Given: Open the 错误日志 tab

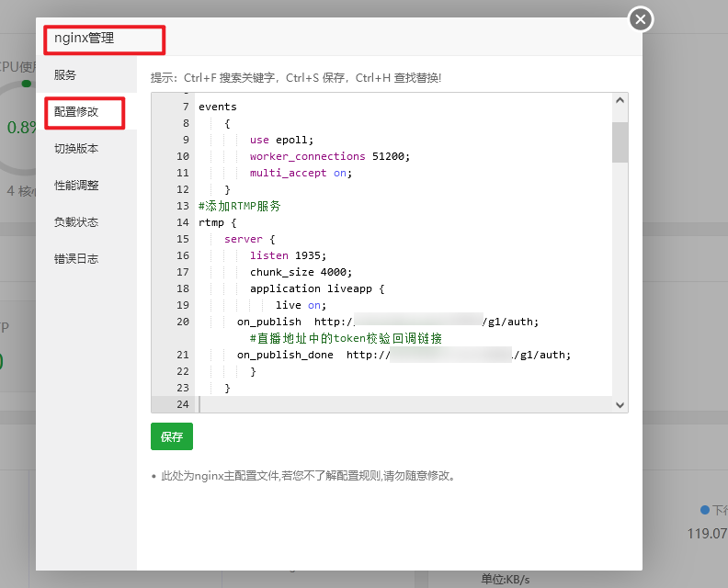Looking at the screenshot, I should pyautogui.click(x=76, y=258).
